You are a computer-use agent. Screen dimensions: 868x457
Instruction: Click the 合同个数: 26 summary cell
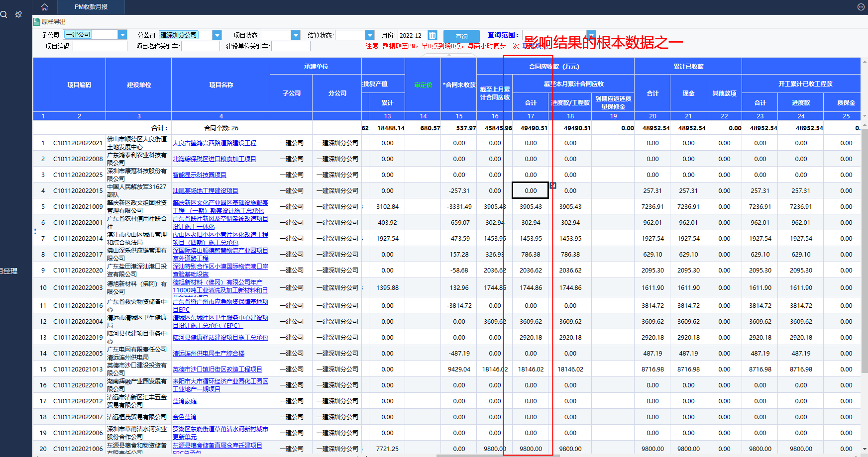tap(221, 128)
